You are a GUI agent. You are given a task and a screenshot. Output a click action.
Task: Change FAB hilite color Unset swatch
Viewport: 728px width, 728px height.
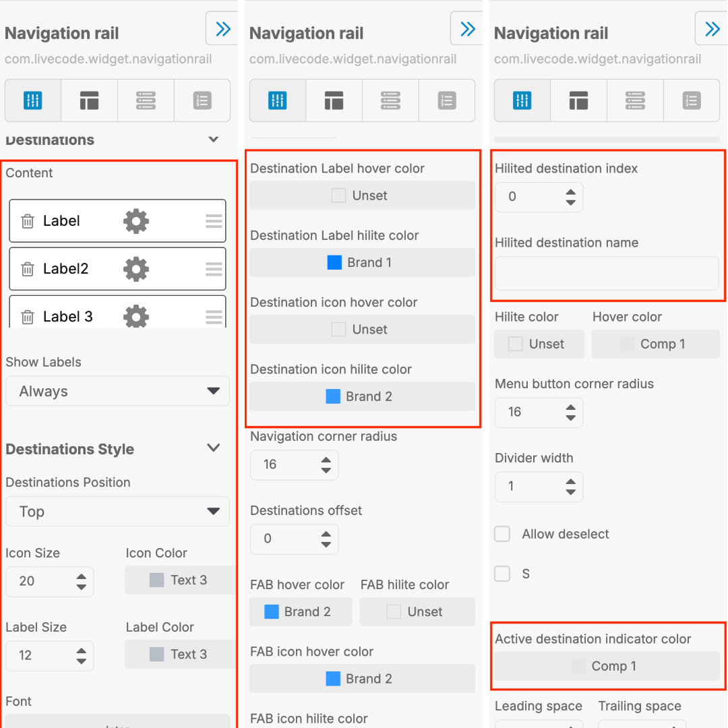pos(417,611)
